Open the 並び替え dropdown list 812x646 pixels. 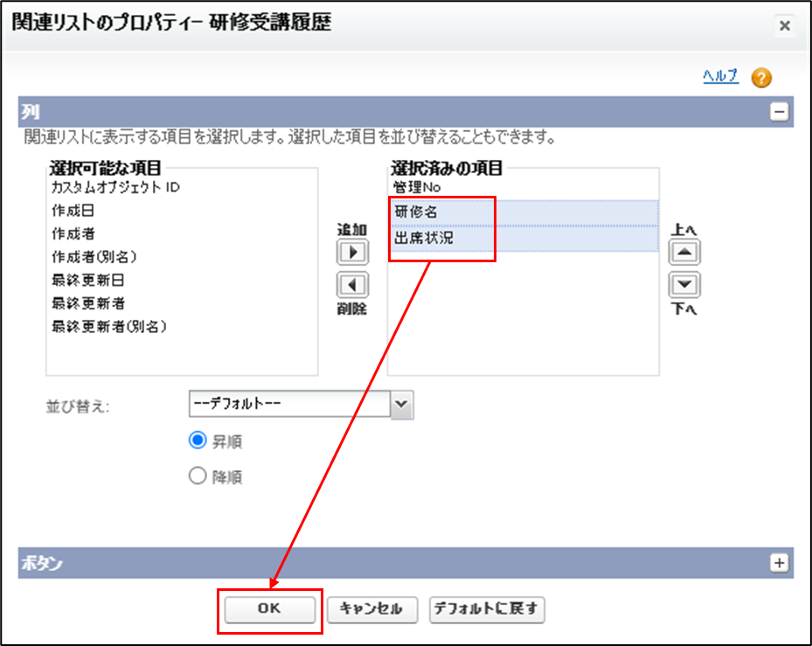401,404
